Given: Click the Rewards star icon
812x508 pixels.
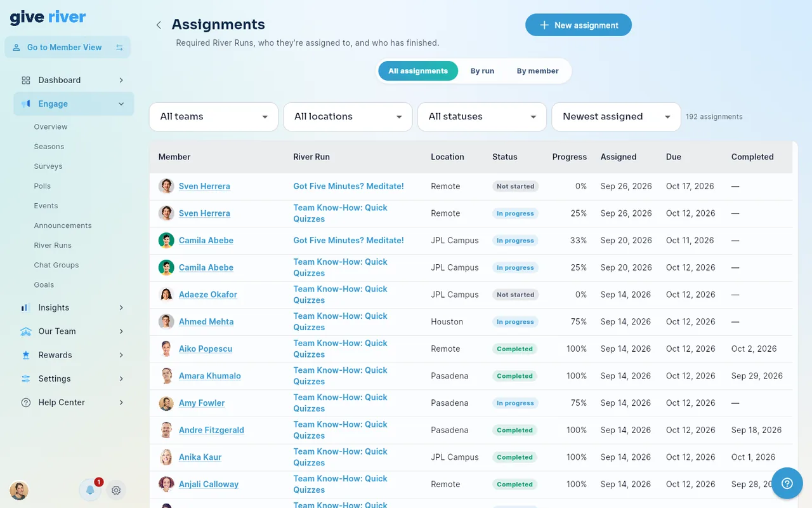Looking at the screenshot, I should (x=26, y=355).
